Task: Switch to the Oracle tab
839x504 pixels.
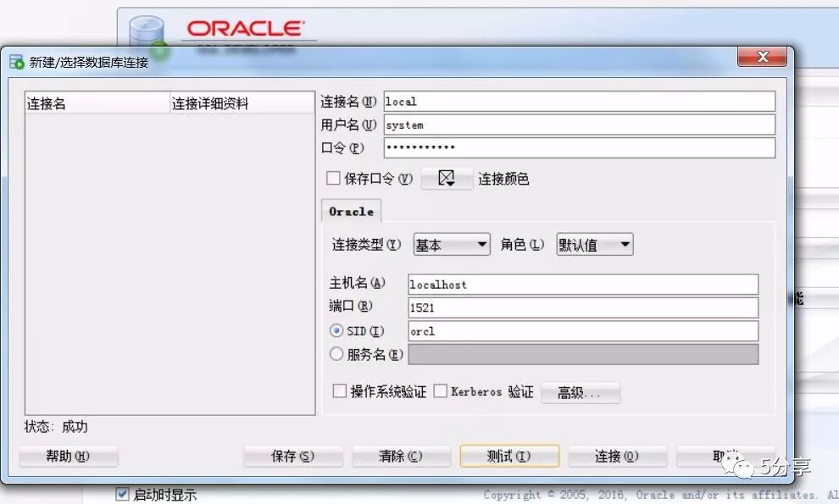Action: click(351, 211)
